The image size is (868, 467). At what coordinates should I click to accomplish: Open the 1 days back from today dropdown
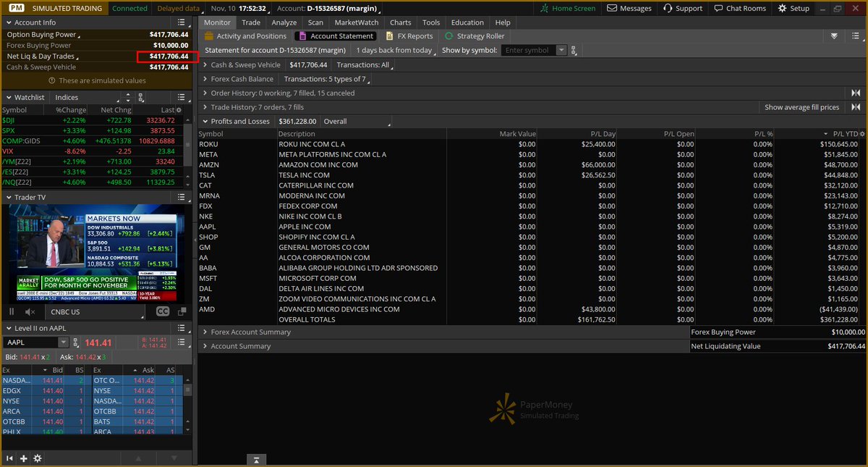pos(396,51)
